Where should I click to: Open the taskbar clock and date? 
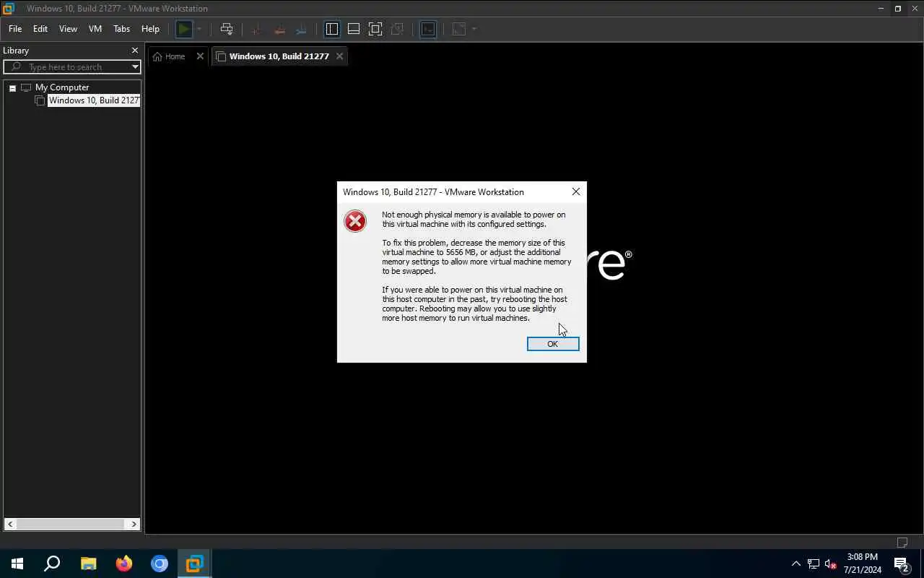(x=863, y=564)
